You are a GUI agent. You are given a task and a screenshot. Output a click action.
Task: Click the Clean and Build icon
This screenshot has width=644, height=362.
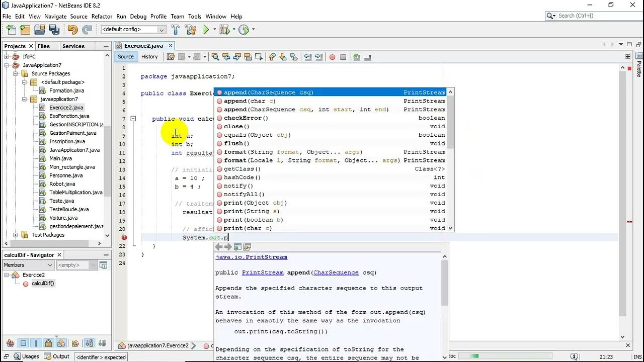(190, 30)
